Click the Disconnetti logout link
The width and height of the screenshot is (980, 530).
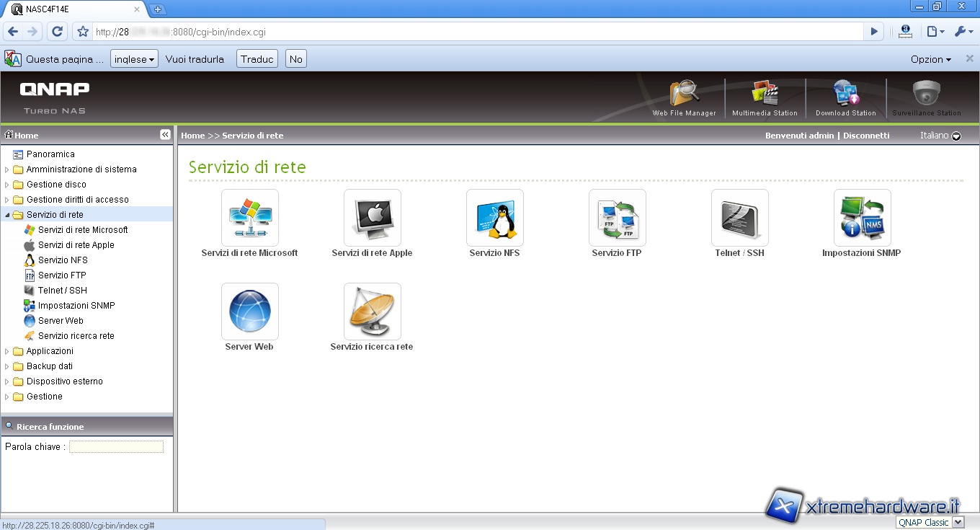pyautogui.click(x=866, y=136)
